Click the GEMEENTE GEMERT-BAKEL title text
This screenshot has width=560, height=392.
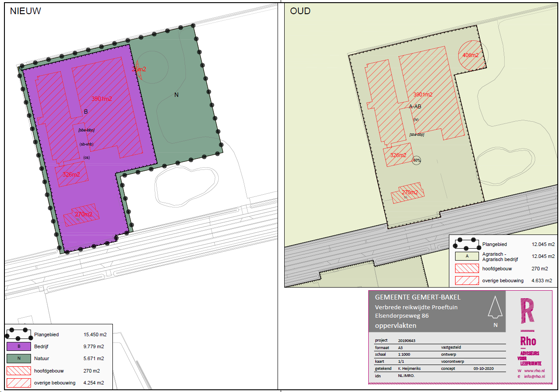pyautogui.click(x=417, y=297)
